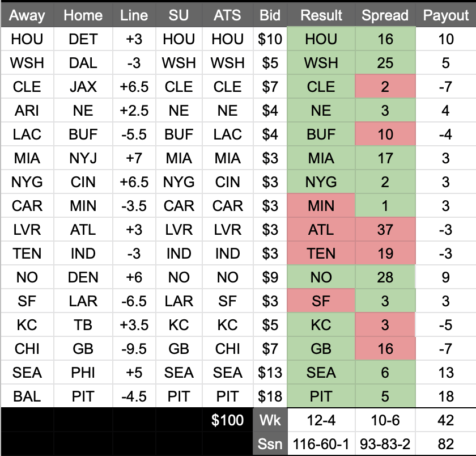Select the weekly 12-4 record cell
Viewport: 476px width, 456px height.
tap(321, 420)
